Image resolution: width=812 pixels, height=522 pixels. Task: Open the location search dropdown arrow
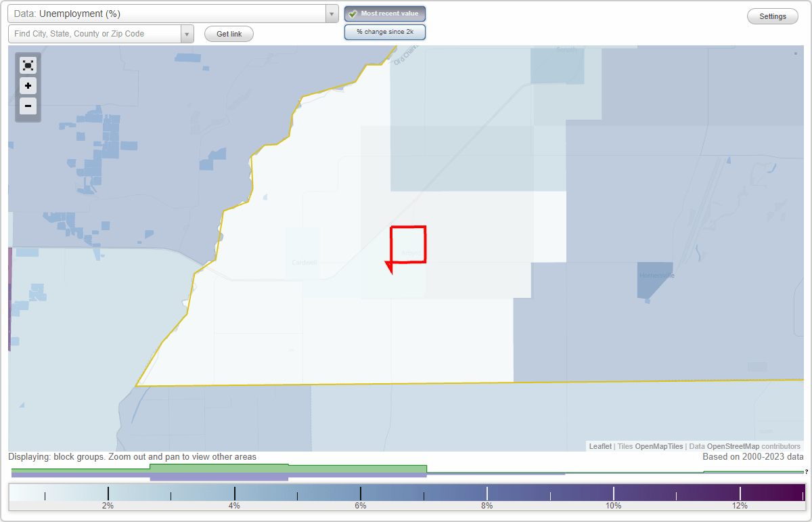[187, 34]
